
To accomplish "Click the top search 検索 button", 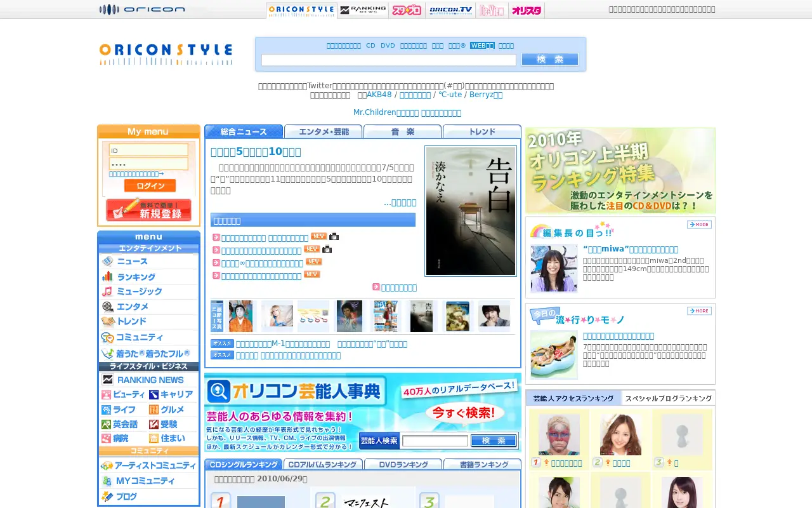I will click(550, 59).
